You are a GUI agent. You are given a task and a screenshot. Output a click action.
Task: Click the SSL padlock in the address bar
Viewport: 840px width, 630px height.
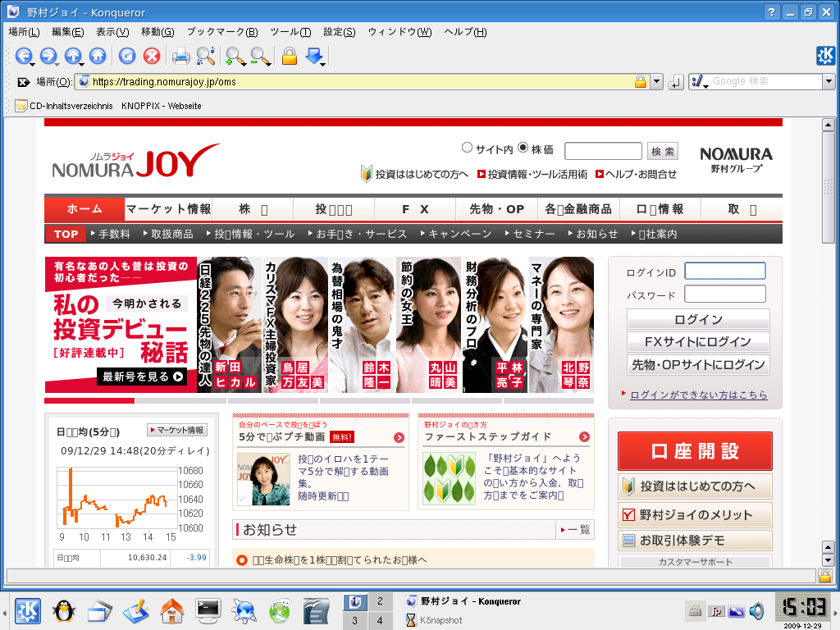(x=640, y=81)
